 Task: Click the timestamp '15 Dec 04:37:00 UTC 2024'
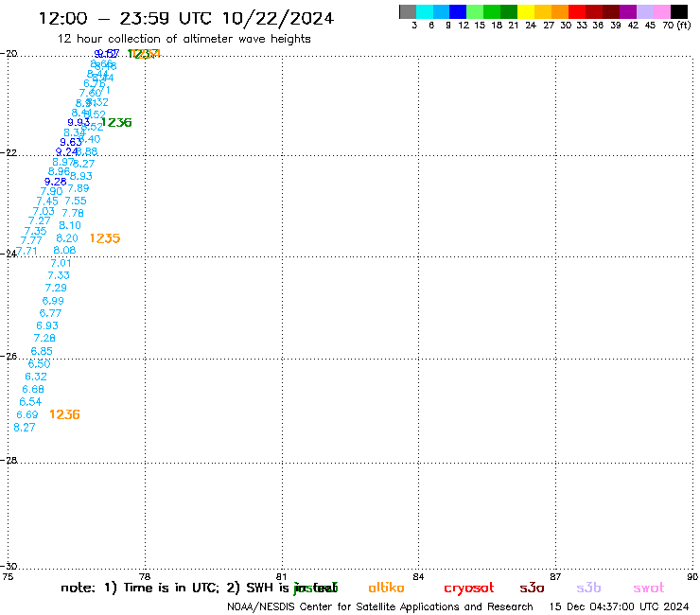(620, 607)
